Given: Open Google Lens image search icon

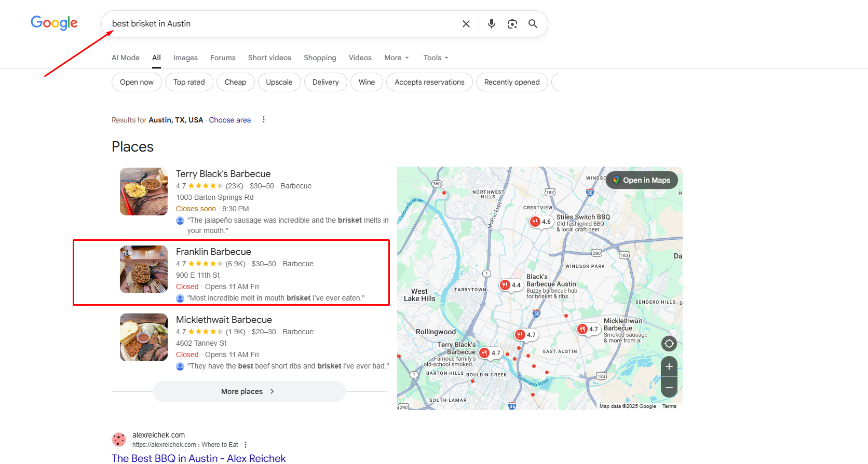Looking at the screenshot, I should pyautogui.click(x=512, y=24).
